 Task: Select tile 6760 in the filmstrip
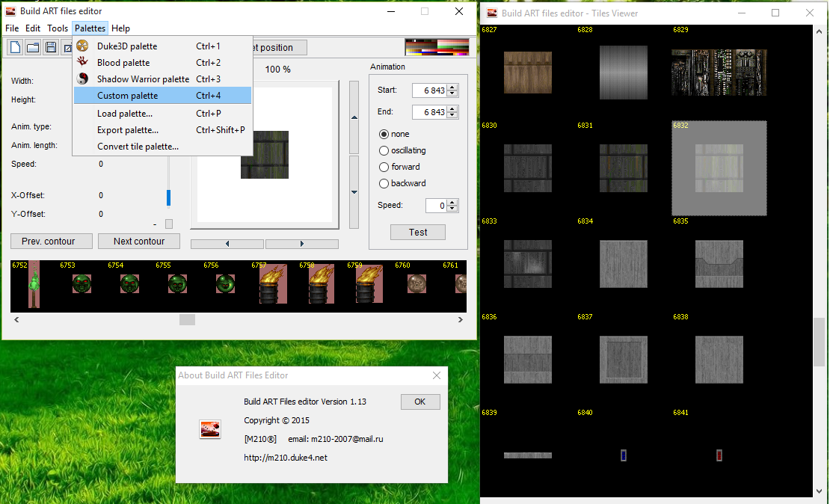416,283
